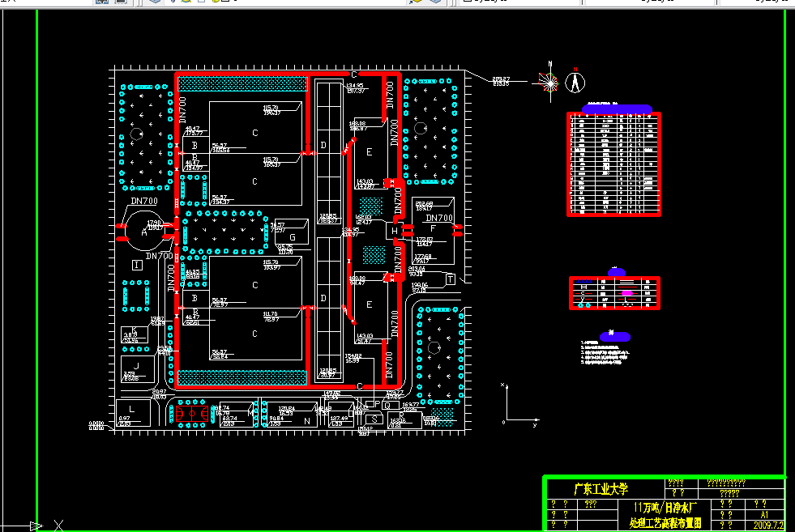Select the circled north arrow compass symbol
Viewport: 795px width, 532px height.
[x=575, y=82]
